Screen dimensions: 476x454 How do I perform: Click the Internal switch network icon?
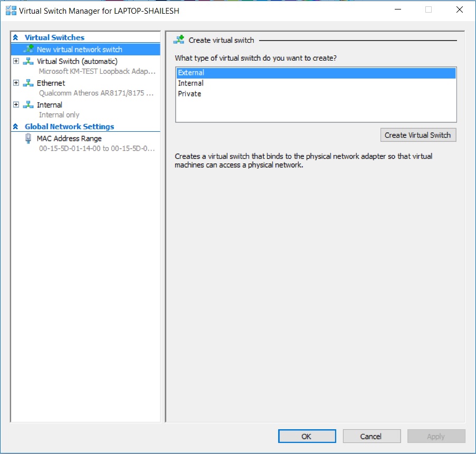click(x=28, y=105)
